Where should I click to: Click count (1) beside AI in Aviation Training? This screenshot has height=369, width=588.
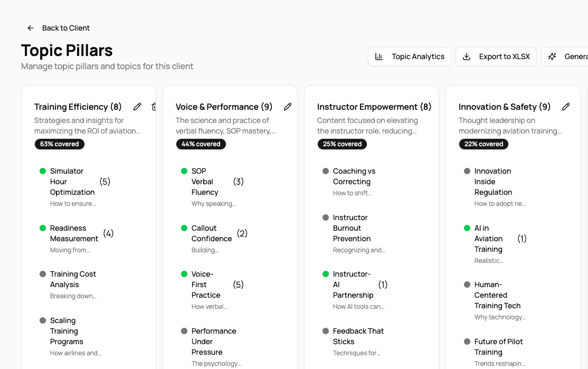(522, 239)
